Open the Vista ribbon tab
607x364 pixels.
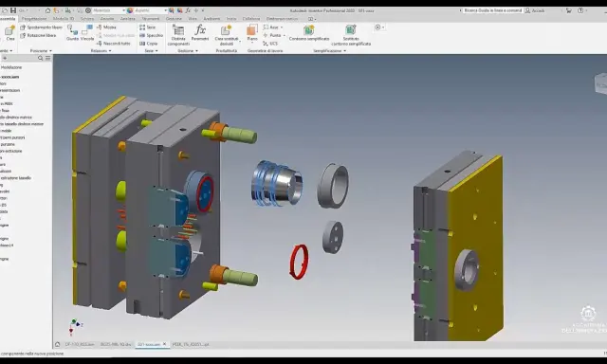193,19
